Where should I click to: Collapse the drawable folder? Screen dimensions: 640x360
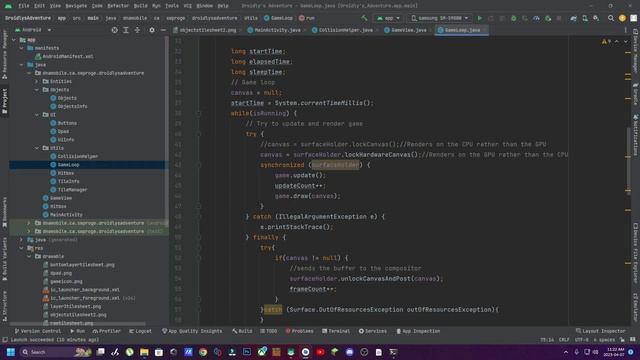click(x=29, y=256)
